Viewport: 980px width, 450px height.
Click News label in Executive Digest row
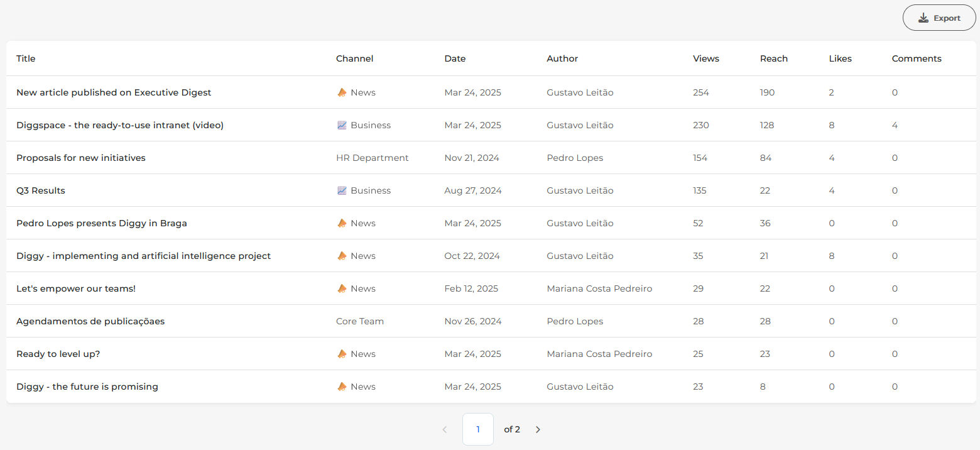363,92
